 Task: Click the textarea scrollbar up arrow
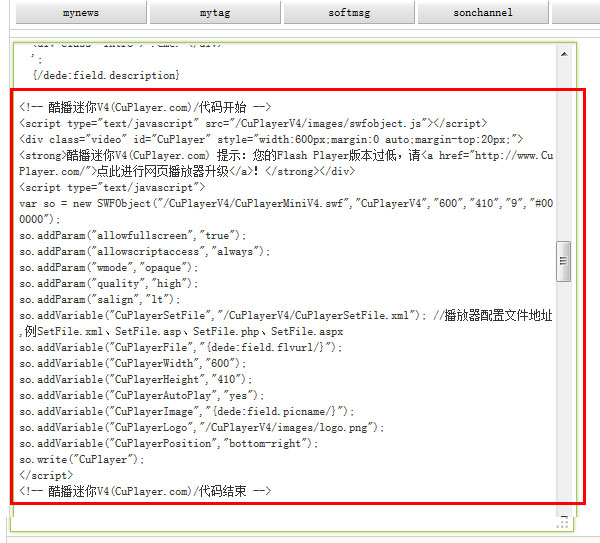click(x=564, y=54)
